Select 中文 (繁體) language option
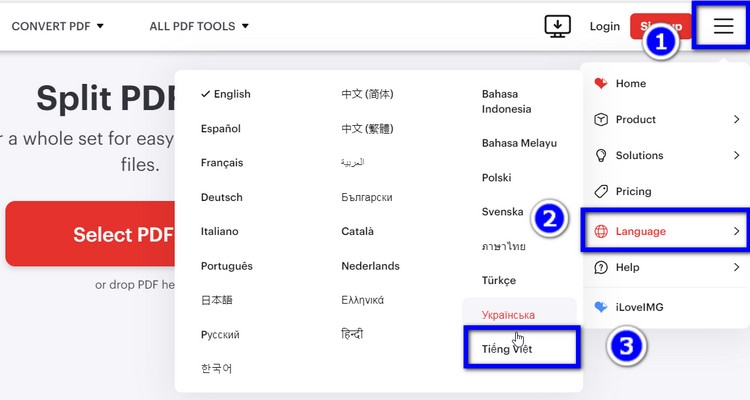Screen dimensions: 750x400 tap(367, 128)
